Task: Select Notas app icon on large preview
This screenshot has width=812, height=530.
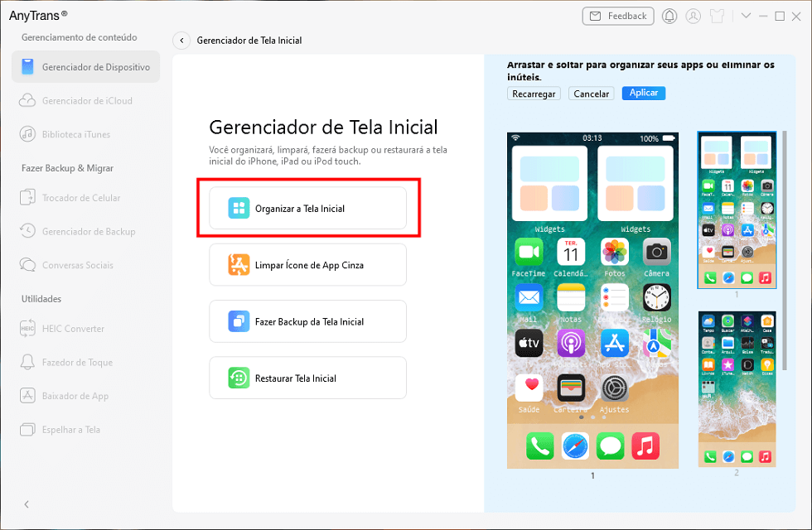Action: 571,297
